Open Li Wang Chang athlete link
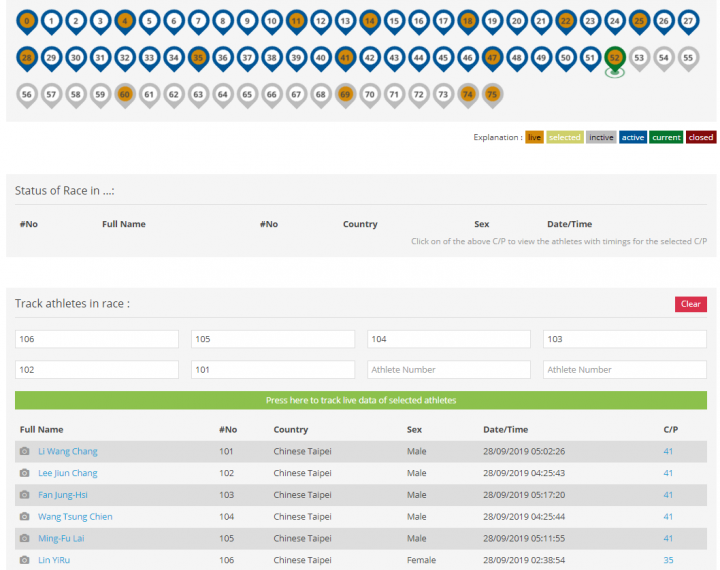 68,451
